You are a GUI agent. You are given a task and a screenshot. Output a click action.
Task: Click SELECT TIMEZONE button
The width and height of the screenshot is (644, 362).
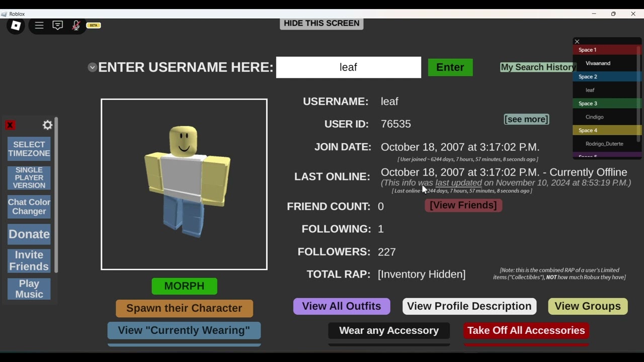click(29, 149)
